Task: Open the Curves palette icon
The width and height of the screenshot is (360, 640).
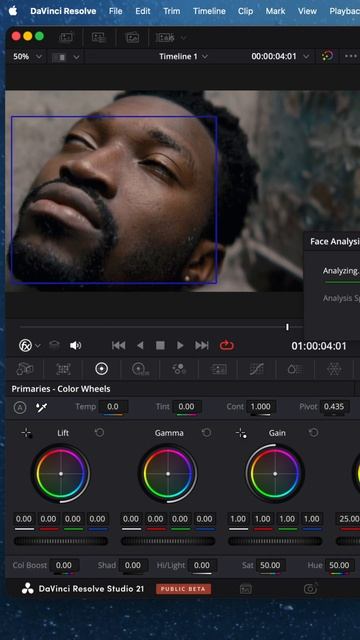Action: point(257,369)
